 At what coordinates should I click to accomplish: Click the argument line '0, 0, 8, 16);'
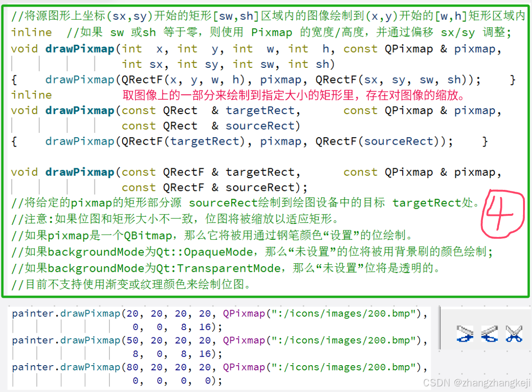pyautogui.click(x=177, y=327)
